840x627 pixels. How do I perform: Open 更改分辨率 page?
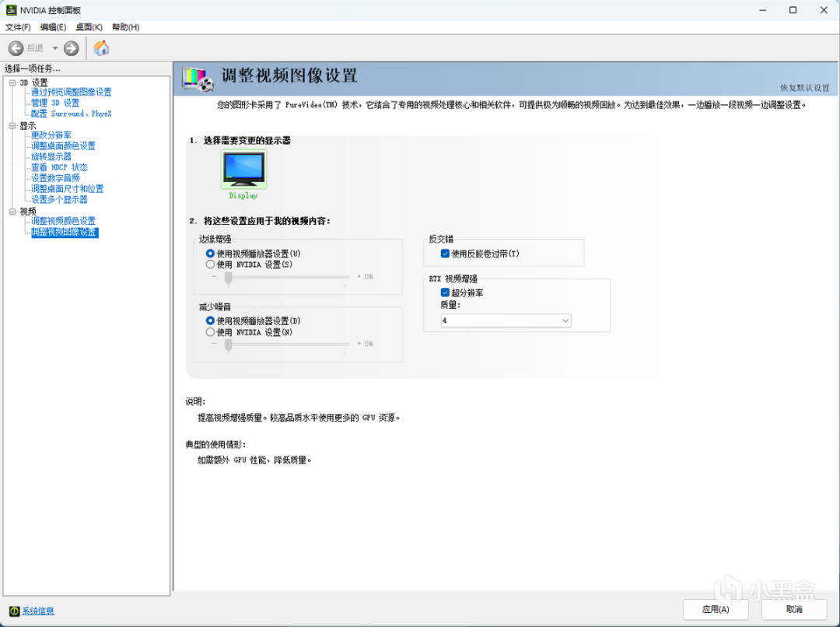[x=51, y=135]
